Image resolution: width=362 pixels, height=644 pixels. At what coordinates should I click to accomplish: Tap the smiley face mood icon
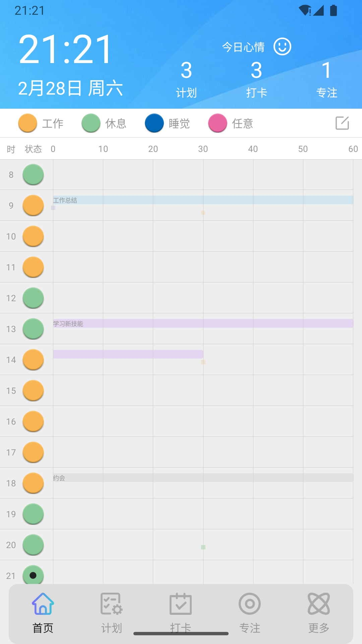282,47
